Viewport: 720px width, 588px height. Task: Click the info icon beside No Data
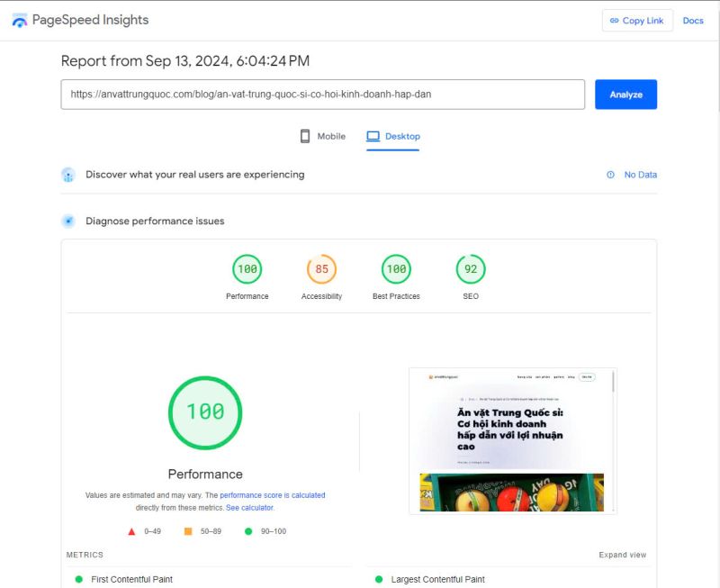click(610, 175)
